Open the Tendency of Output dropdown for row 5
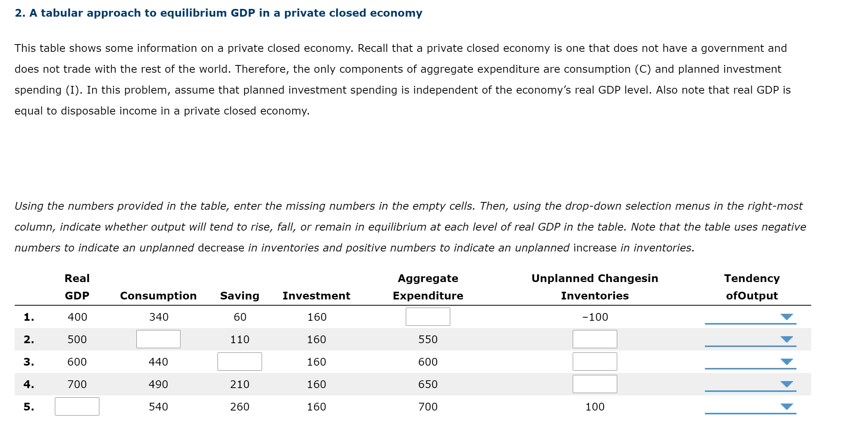The height and width of the screenshot is (431, 868). click(x=787, y=407)
